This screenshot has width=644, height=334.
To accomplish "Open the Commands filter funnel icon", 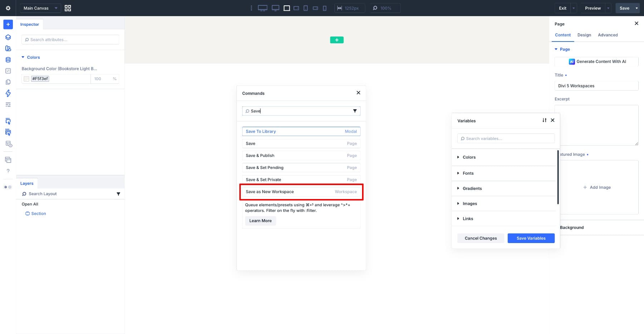I will [355, 111].
